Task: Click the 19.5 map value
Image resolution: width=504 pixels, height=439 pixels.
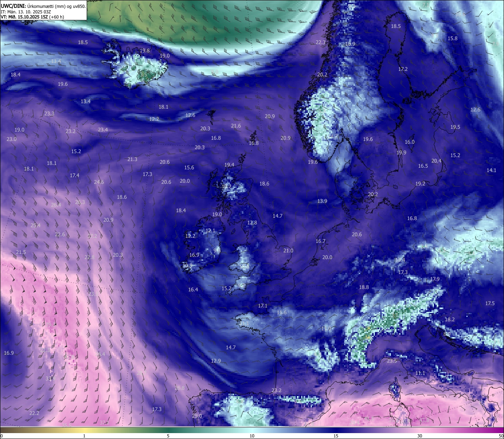Action: [455, 127]
